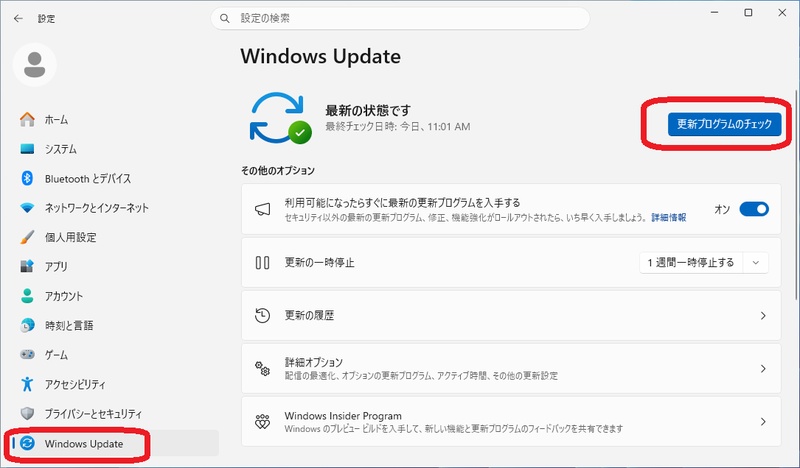Select 時刻と言語 in sidebar
Viewport: 800px width, 468px height.
click(x=115, y=325)
